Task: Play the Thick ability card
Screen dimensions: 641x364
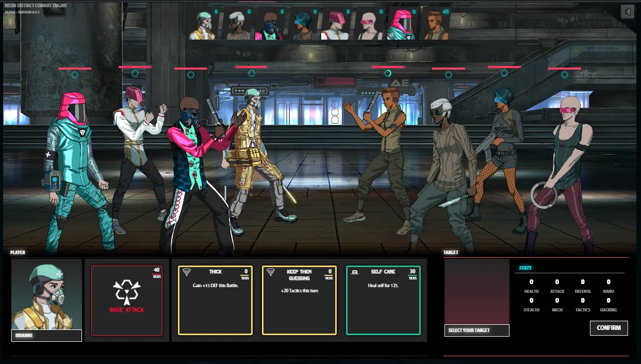Action: (216, 300)
